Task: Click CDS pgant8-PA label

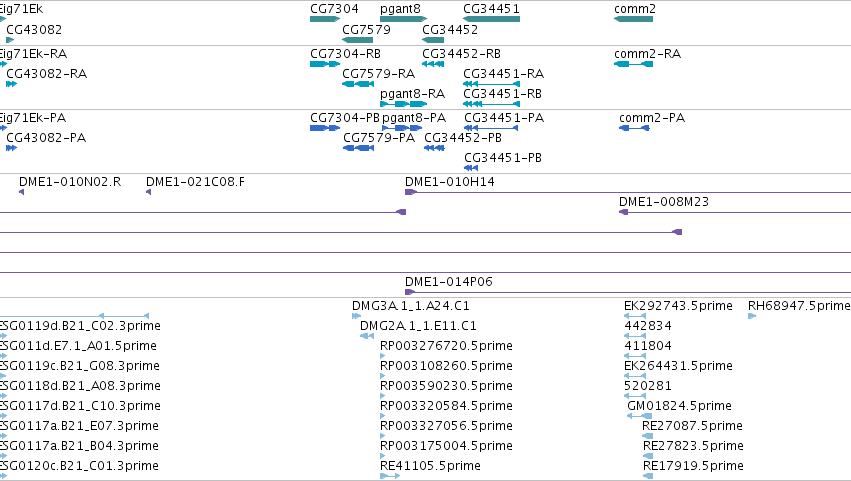Action: (414, 118)
